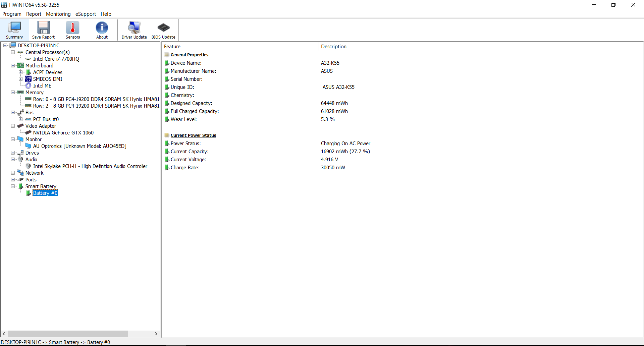
Task: Select the Wear Level row
Action: [x=184, y=119]
